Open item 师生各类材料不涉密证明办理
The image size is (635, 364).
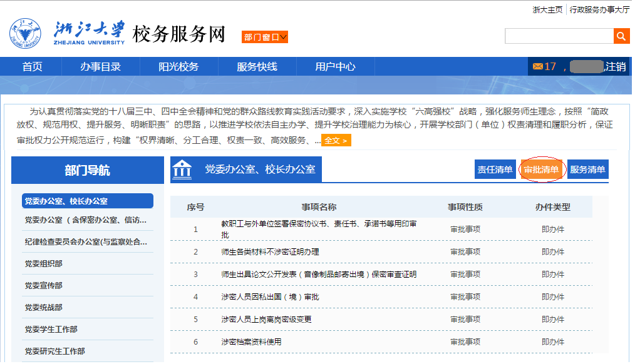(x=270, y=252)
